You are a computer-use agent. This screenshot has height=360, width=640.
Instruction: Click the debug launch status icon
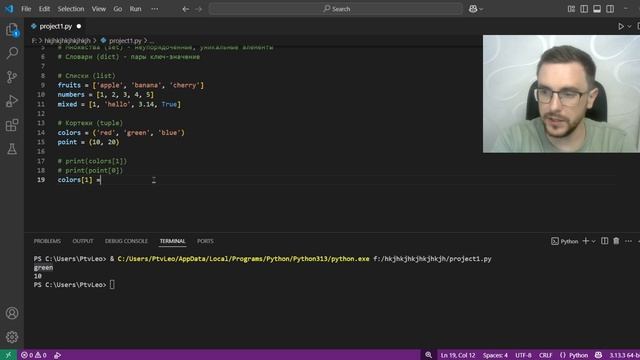(57, 355)
